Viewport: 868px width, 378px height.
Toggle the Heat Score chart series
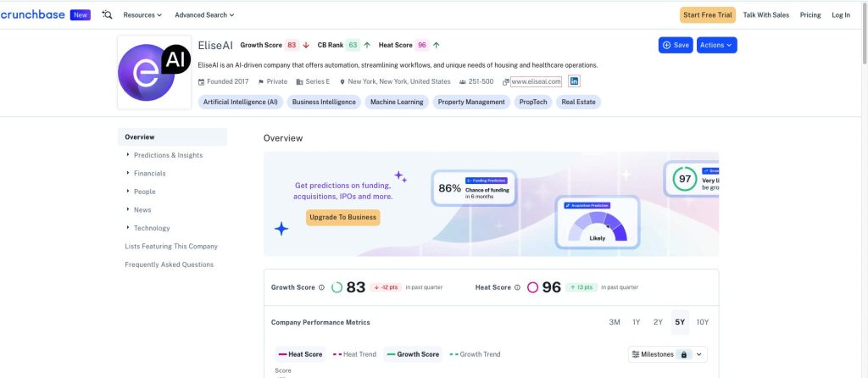pyautogui.click(x=301, y=354)
